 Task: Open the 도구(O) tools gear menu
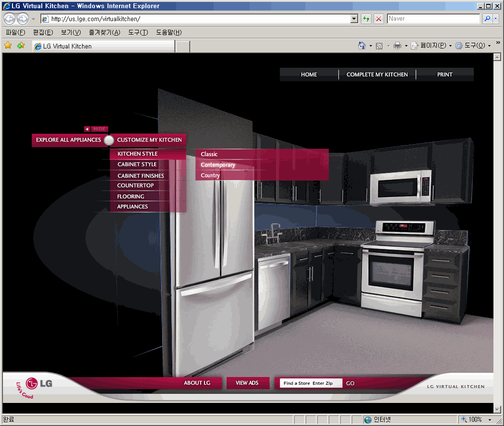[x=473, y=46]
